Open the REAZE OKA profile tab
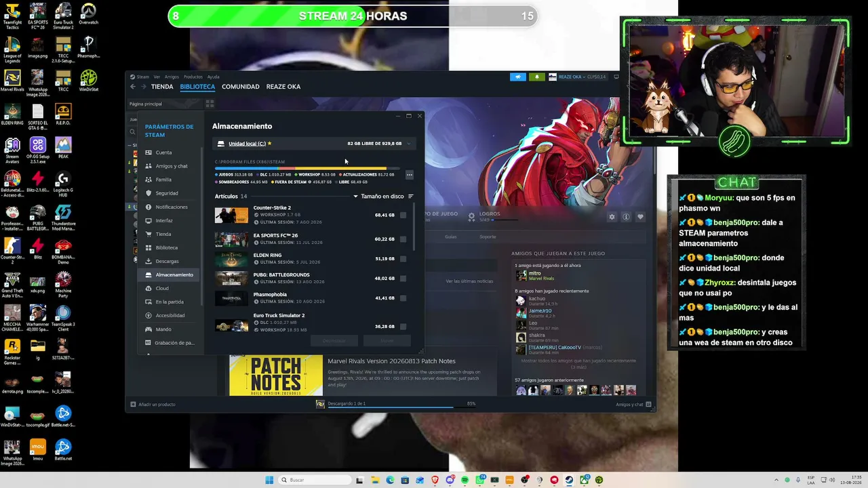The width and height of the screenshot is (868, 488). [283, 87]
